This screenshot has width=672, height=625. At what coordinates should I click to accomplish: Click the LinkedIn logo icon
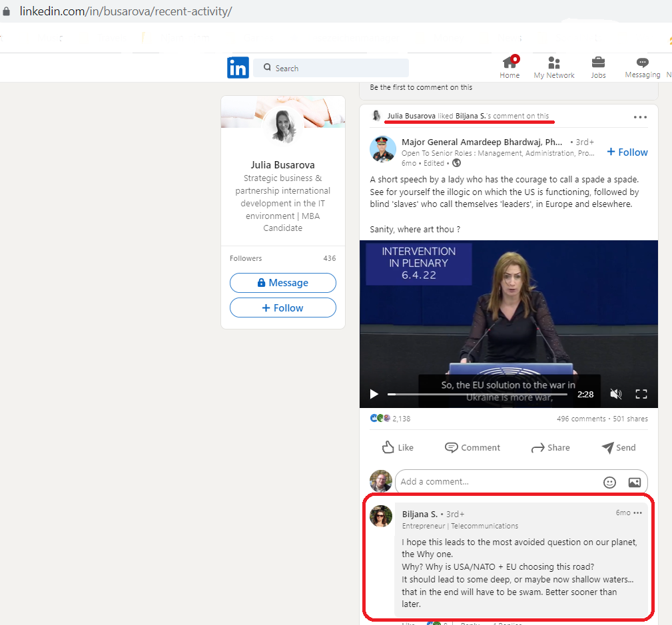[x=238, y=68]
